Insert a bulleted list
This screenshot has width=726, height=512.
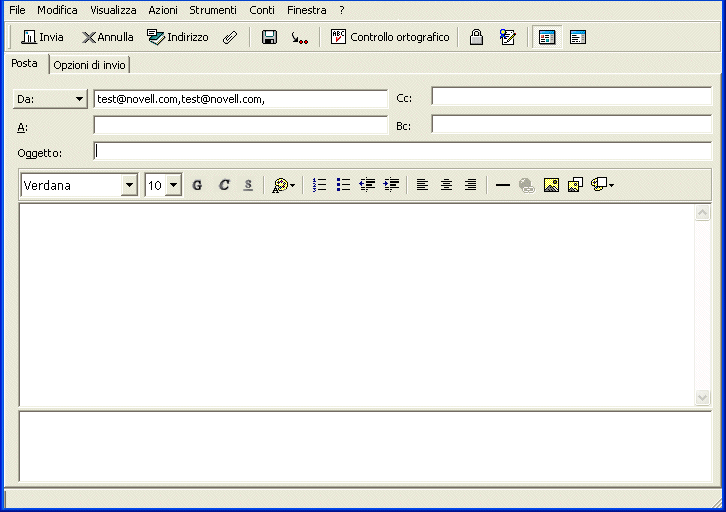point(343,185)
